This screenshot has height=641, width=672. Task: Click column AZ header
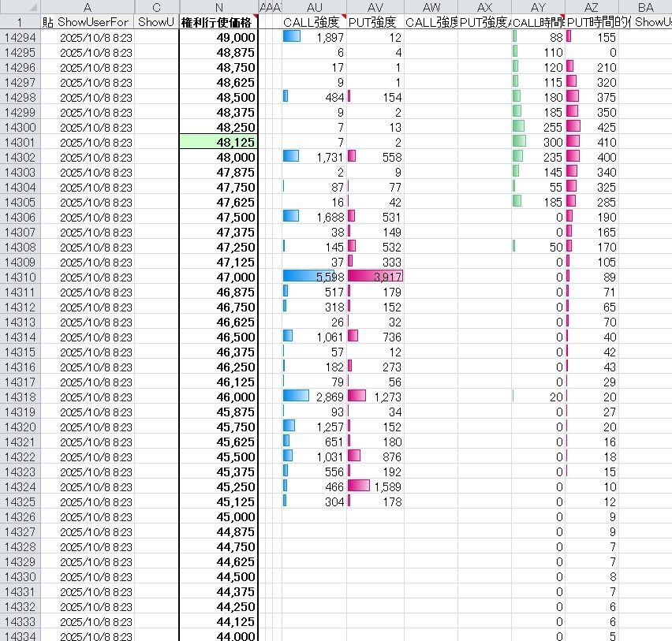(x=592, y=7)
